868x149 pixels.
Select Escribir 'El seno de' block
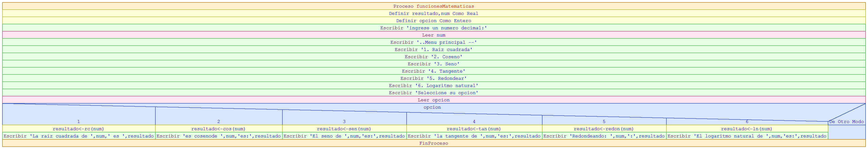pos(344,136)
